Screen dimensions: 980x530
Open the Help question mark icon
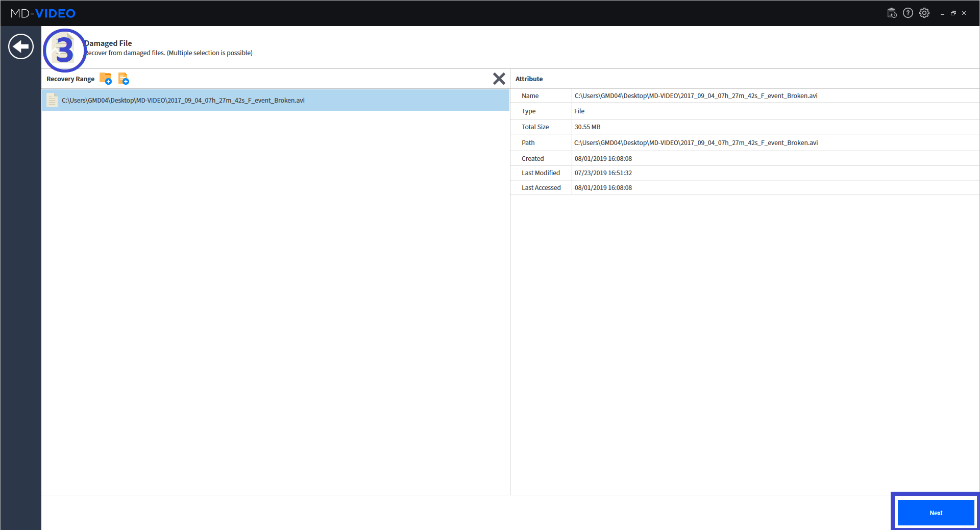(908, 13)
